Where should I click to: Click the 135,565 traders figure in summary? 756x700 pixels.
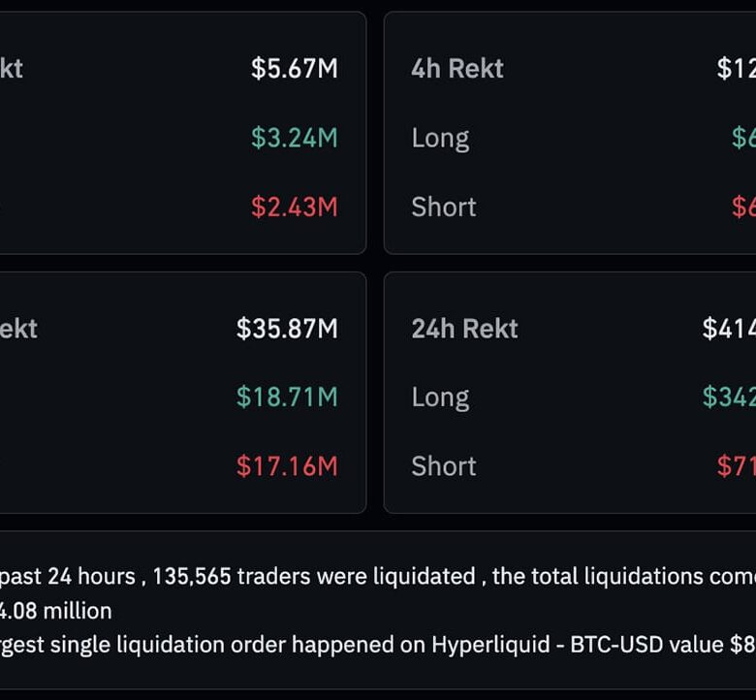(x=192, y=576)
